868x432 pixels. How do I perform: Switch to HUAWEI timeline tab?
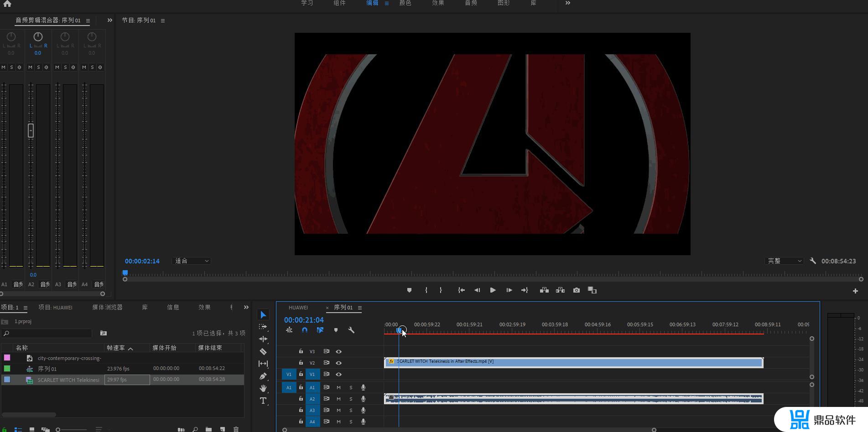pos(298,308)
